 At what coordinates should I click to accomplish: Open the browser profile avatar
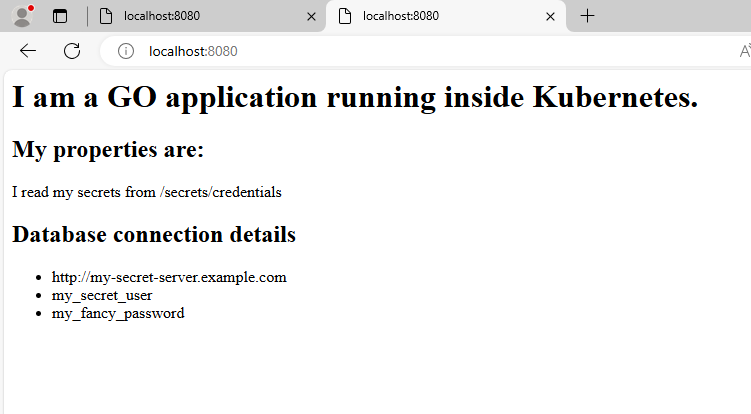(22, 16)
